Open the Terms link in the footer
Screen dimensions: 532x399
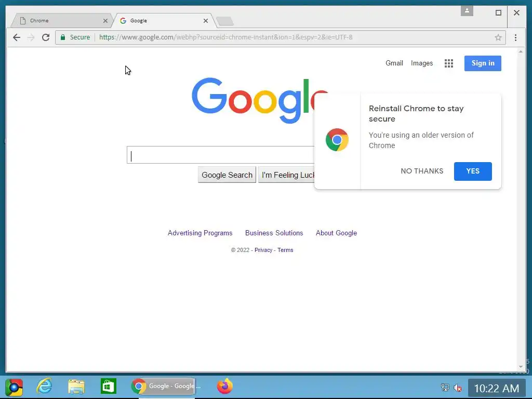[x=285, y=250]
